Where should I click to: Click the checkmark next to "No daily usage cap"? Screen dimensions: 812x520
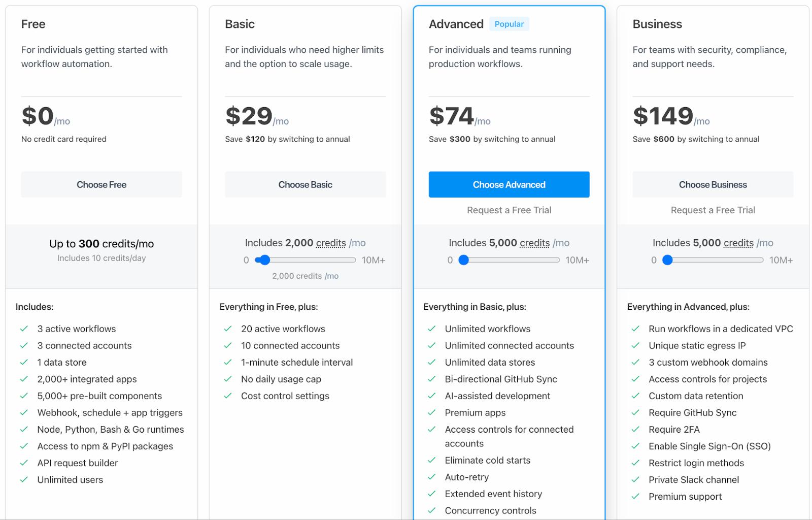(x=227, y=379)
